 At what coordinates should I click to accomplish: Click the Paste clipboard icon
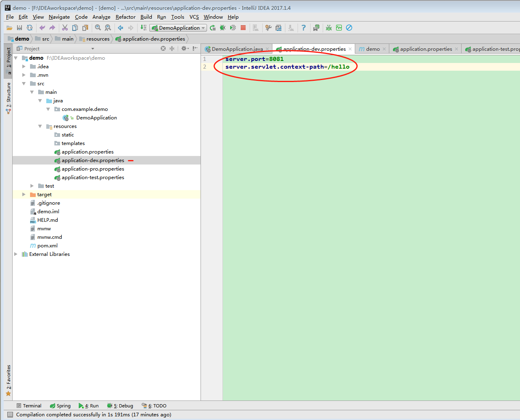point(85,28)
